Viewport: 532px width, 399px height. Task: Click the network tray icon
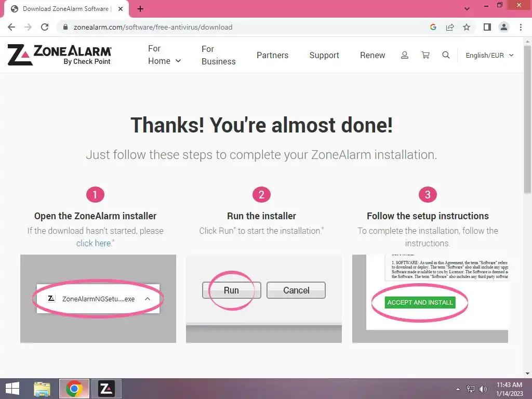click(470, 389)
